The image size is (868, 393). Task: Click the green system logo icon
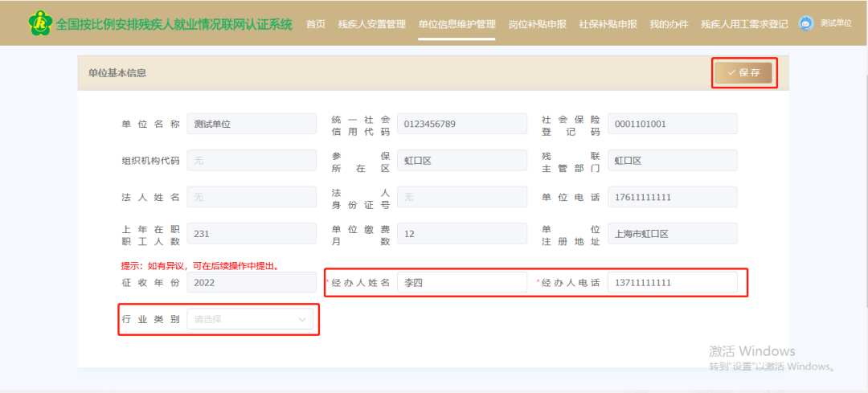pos(39,23)
